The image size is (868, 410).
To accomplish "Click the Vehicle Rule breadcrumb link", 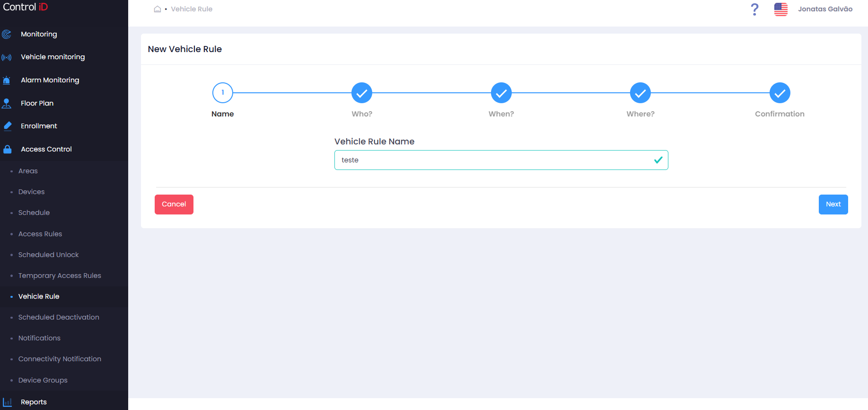I will click(x=192, y=9).
